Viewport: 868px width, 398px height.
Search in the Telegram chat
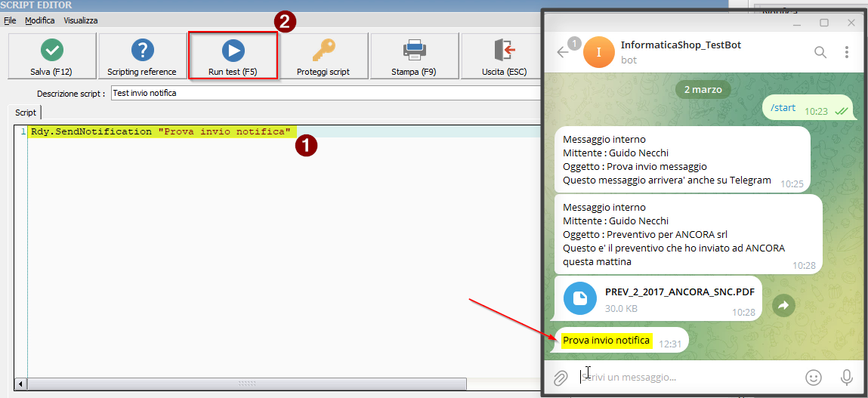tap(820, 52)
